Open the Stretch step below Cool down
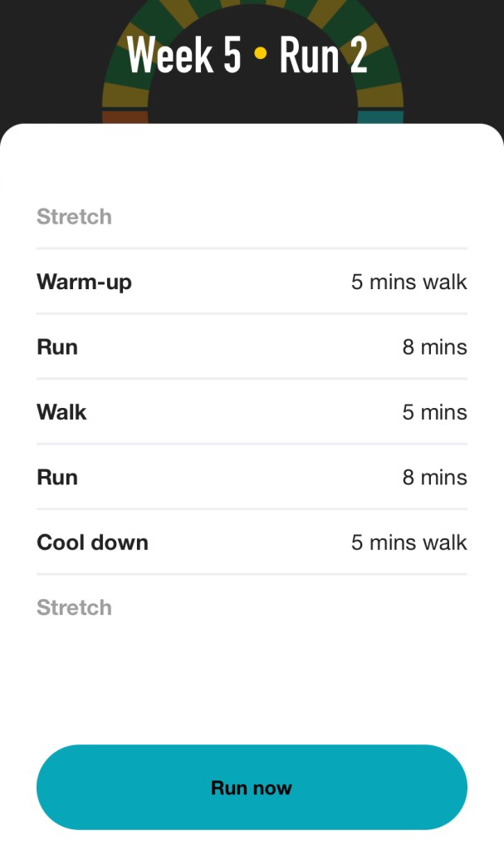 coord(74,607)
